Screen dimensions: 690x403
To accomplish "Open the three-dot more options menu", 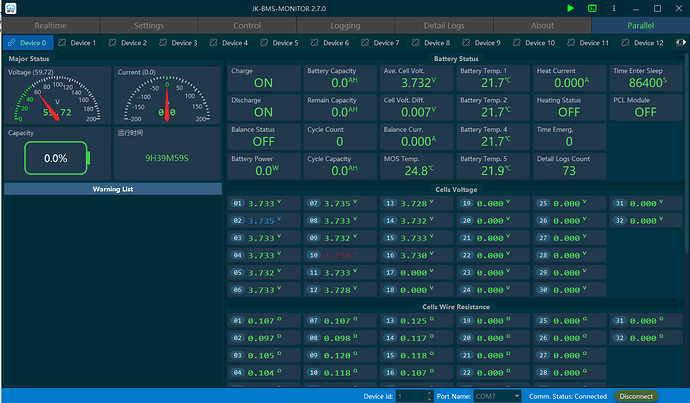I will 614,8.
